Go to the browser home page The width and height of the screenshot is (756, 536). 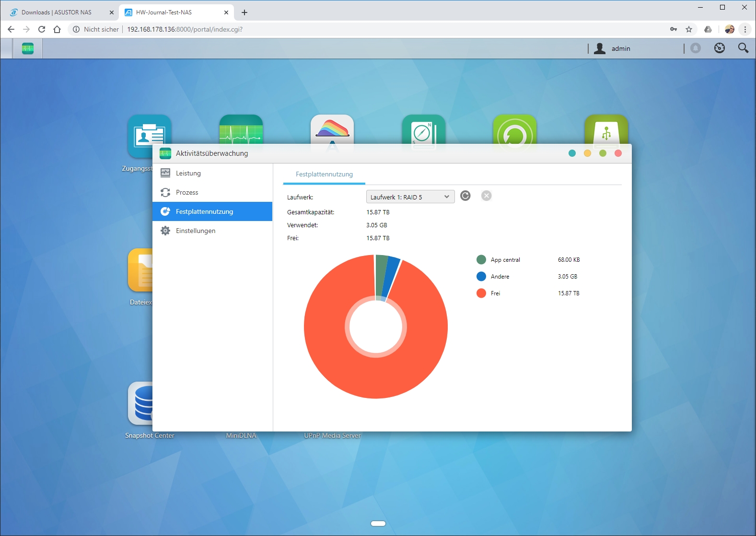(x=57, y=29)
